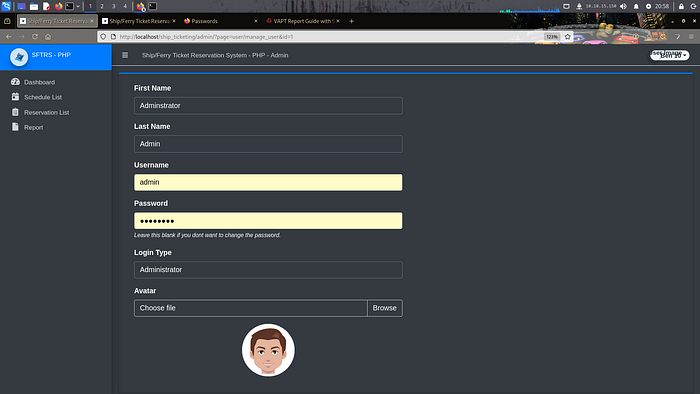
Task: Click the site information page icon
Action: [113, 37]
